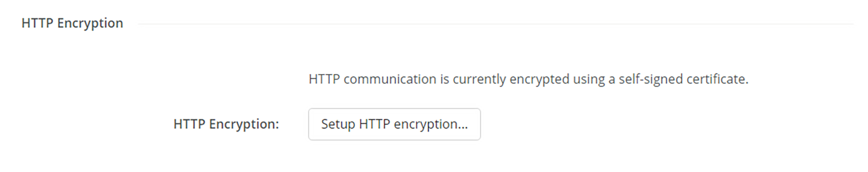Click the word 'HTTP' in the field label
Viewport: 868px width, 172px height.
(x=189, y=124)
